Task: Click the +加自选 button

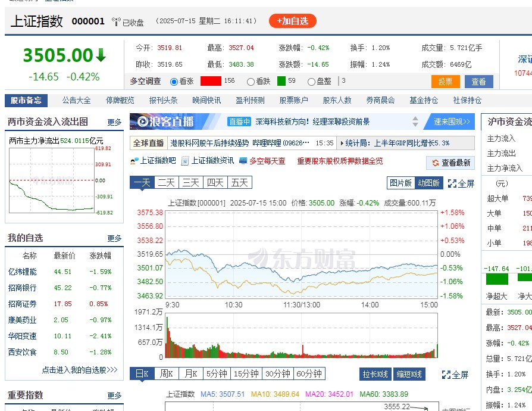Action: click(x=292, y=21)
